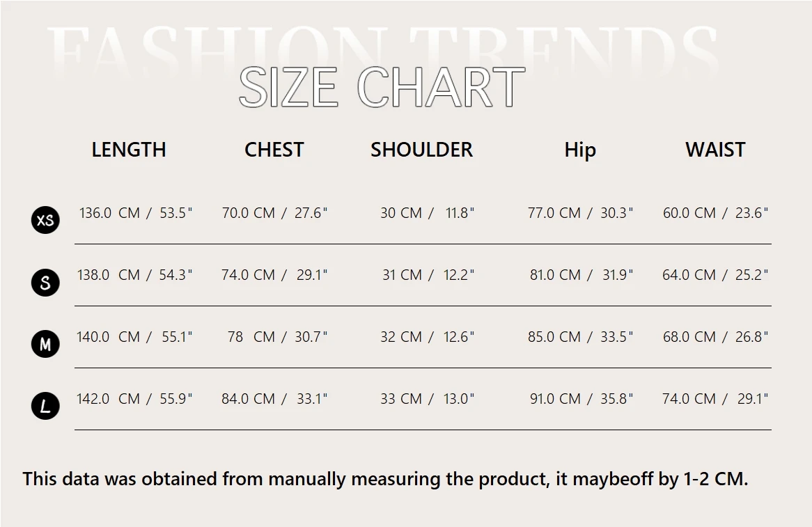
Task: Click L waist value 74.0 CM
Action: 689,399
